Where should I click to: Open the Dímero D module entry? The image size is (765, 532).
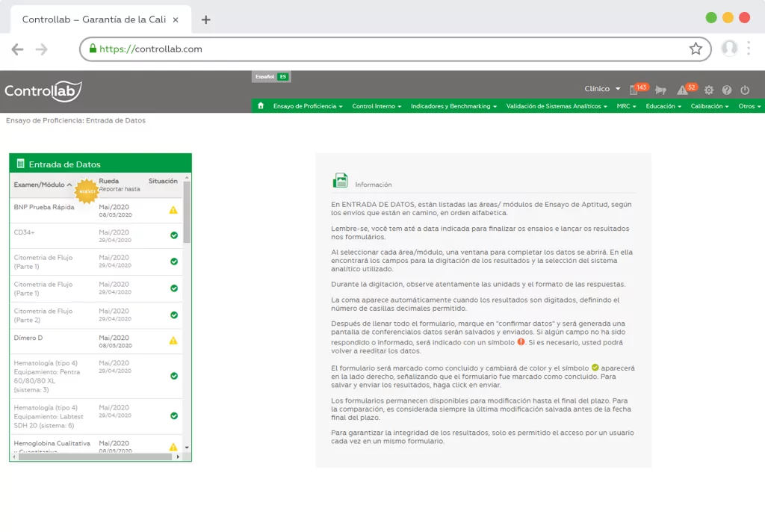(28, 338)
